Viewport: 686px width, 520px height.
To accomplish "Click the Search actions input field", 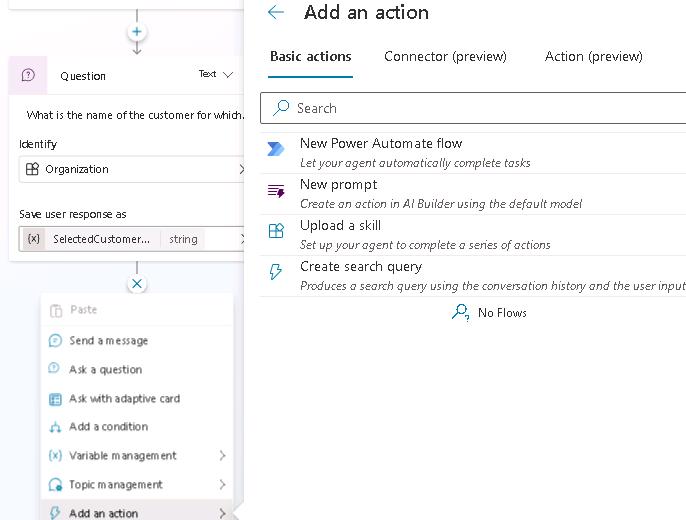I will (480, 108).
